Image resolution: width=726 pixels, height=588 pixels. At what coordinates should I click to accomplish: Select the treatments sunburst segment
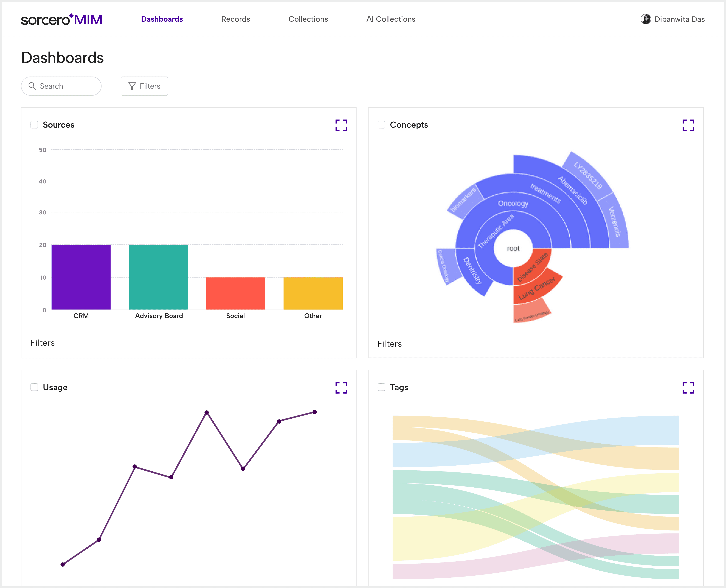click(545, 193)
